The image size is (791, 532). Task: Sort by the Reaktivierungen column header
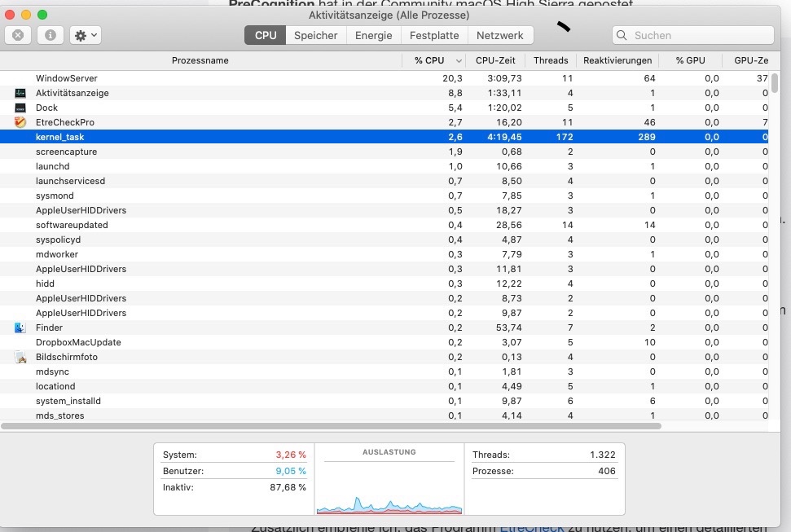(617, 60)
